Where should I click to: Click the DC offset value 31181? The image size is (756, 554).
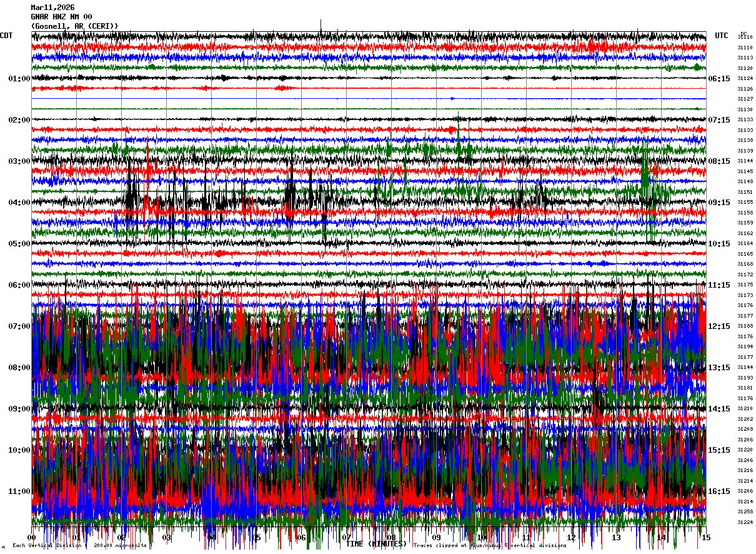(x=745, y=388)
